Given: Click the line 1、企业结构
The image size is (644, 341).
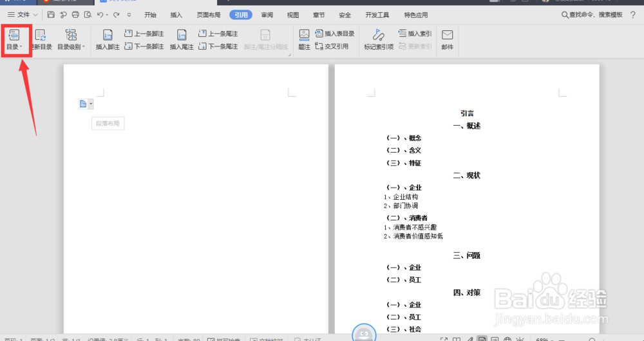Looking at the screenshot, I should [x=401, y=197].
